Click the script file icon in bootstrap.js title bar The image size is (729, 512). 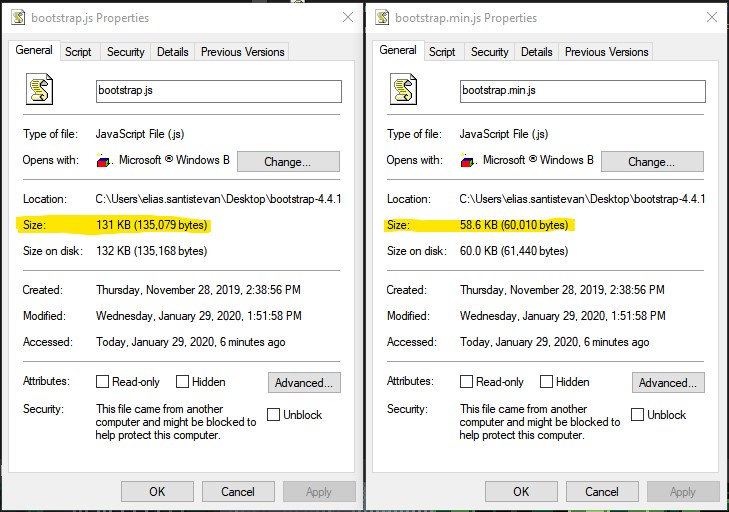pyautogui.click(x=17, y=17)
